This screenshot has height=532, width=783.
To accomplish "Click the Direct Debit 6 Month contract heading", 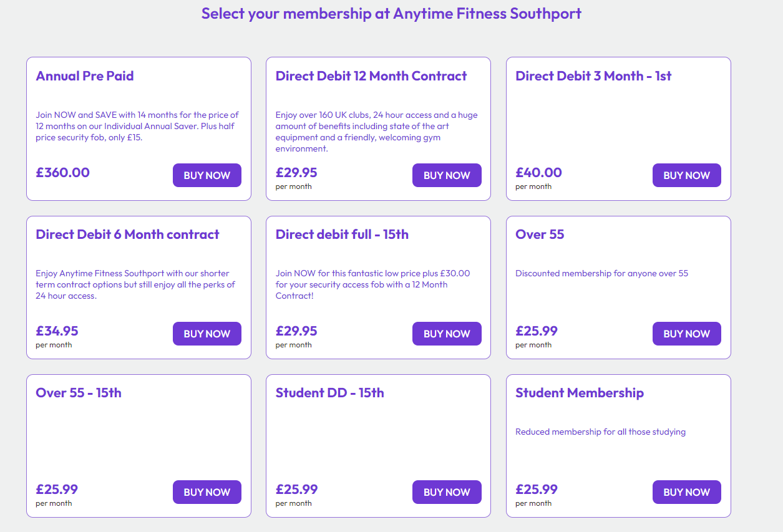I will 127,234.
